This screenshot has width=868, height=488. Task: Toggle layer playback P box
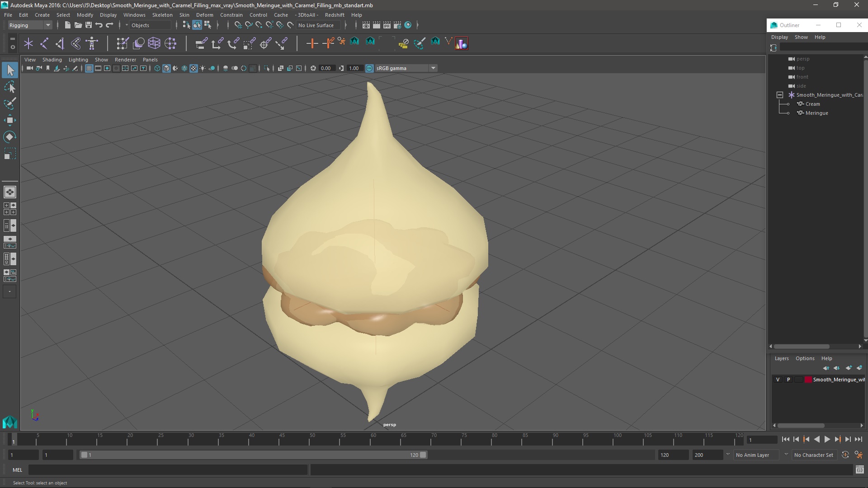tap(788, 380)
